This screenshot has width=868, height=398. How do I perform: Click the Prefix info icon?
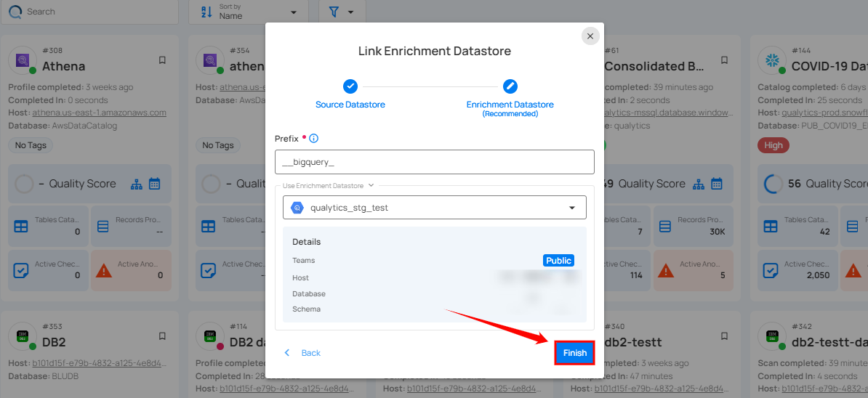pyautogui.click(x=313, y=138)
